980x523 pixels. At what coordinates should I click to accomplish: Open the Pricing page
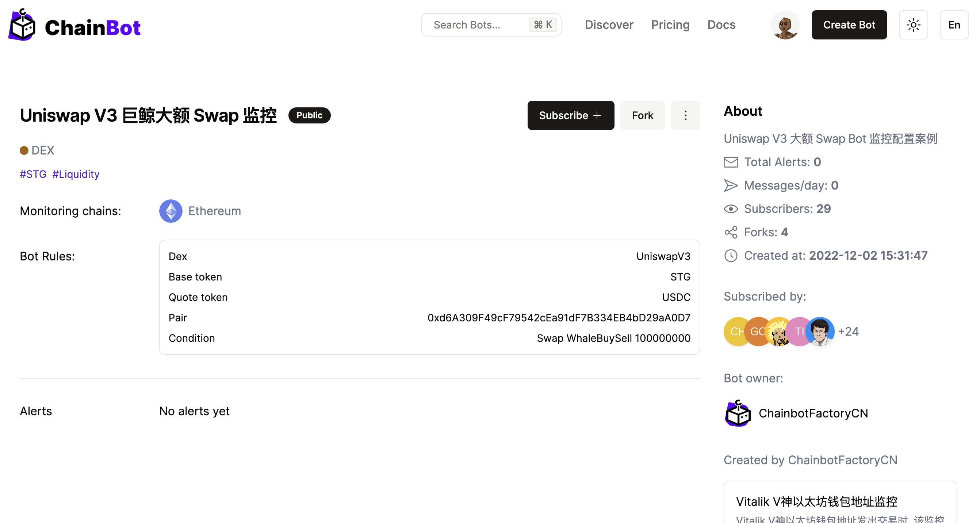click(x=670, y=25)
